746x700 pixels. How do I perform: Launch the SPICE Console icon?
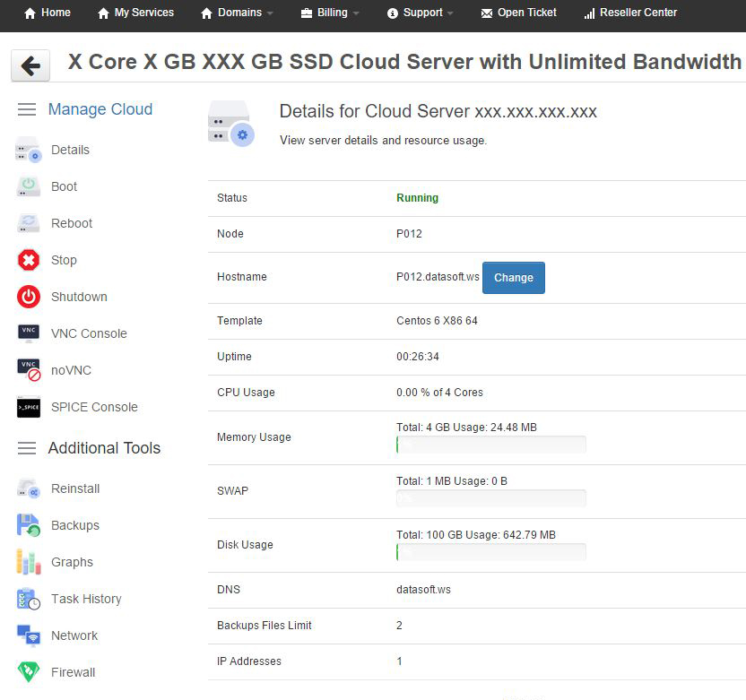pos(28,407)
